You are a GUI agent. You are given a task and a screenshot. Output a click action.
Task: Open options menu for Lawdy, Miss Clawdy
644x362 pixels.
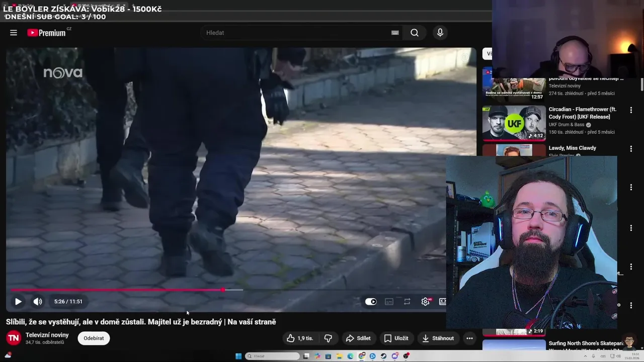(x=631, y=149)
